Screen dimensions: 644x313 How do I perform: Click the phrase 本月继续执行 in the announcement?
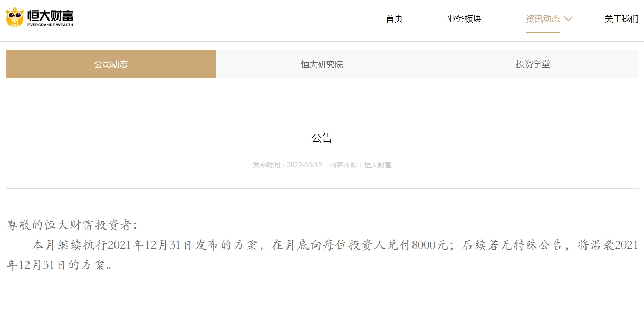click(x=70, y=245)
